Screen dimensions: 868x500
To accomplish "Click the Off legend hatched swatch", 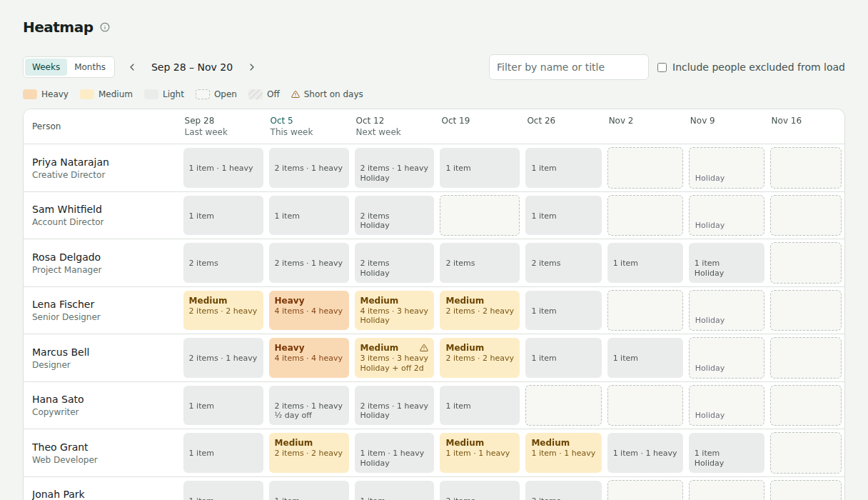I will (256, 94).
